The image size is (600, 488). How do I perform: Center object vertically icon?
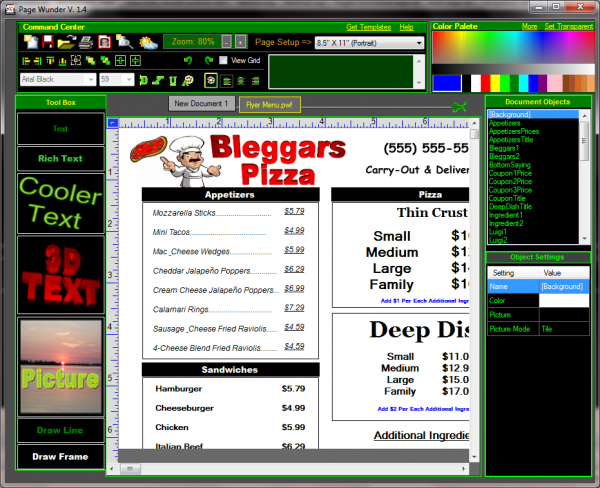[x=135, y=60]
